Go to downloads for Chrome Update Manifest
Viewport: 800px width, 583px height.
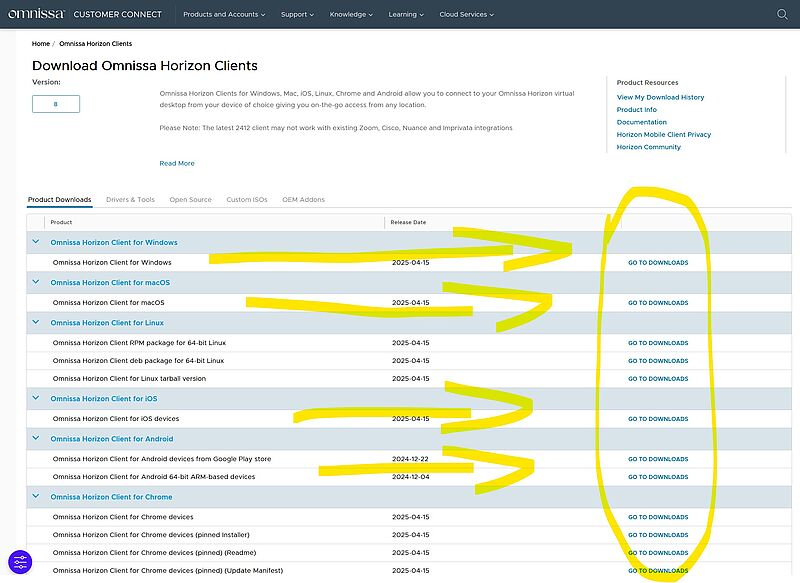(658, 571)
